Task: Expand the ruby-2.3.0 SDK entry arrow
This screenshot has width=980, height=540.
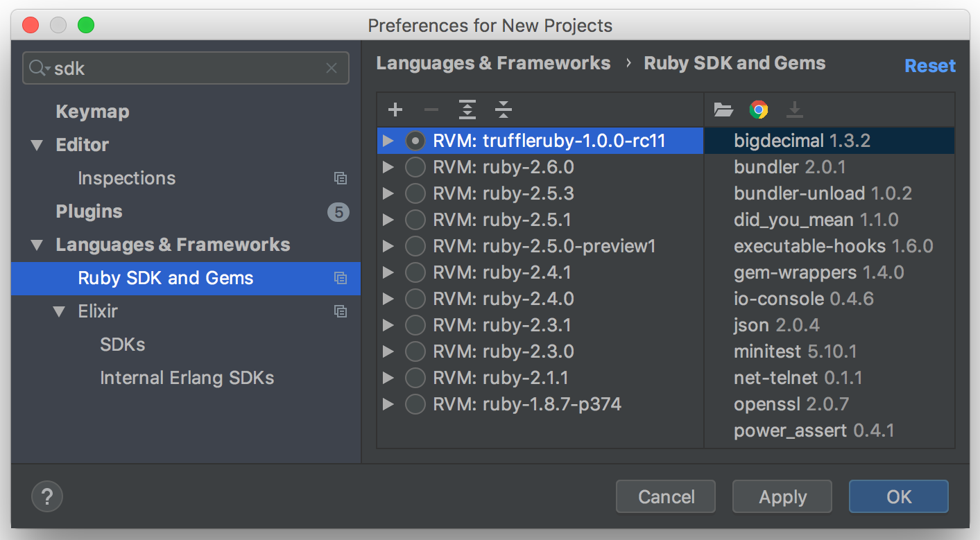Action: coord(388,351)
